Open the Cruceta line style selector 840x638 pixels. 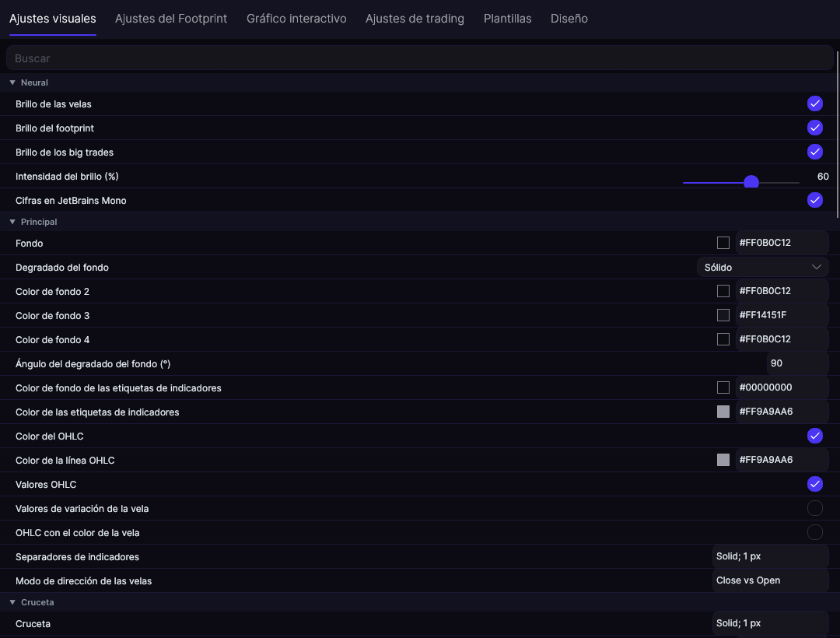(x=770, y=623)
